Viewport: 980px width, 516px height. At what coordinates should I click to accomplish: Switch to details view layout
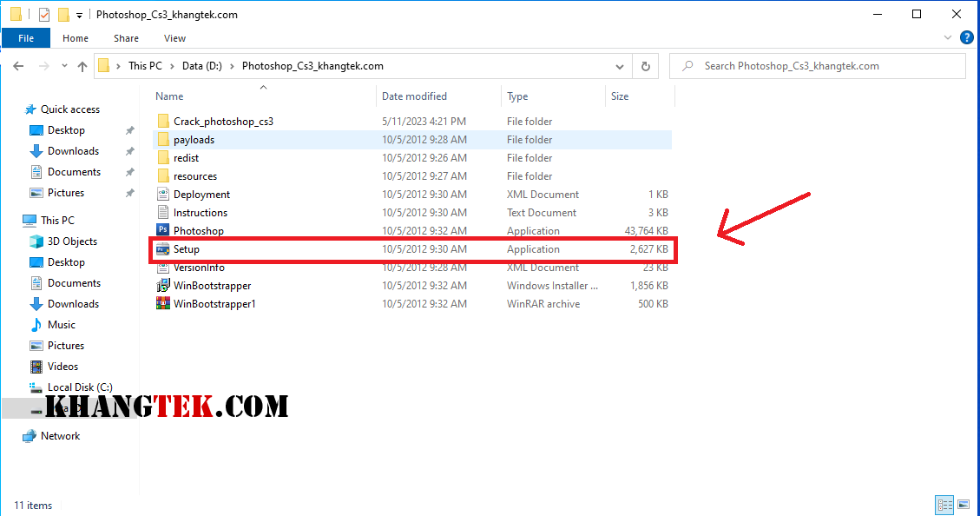pyautogui.click(x=944, y=505)
